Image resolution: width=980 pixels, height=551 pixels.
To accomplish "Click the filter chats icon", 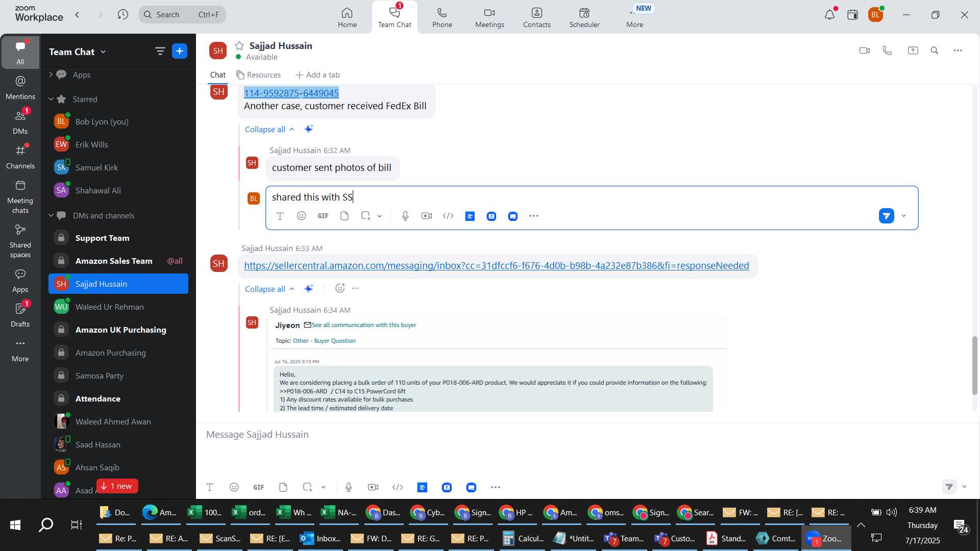I will [160, 51].
